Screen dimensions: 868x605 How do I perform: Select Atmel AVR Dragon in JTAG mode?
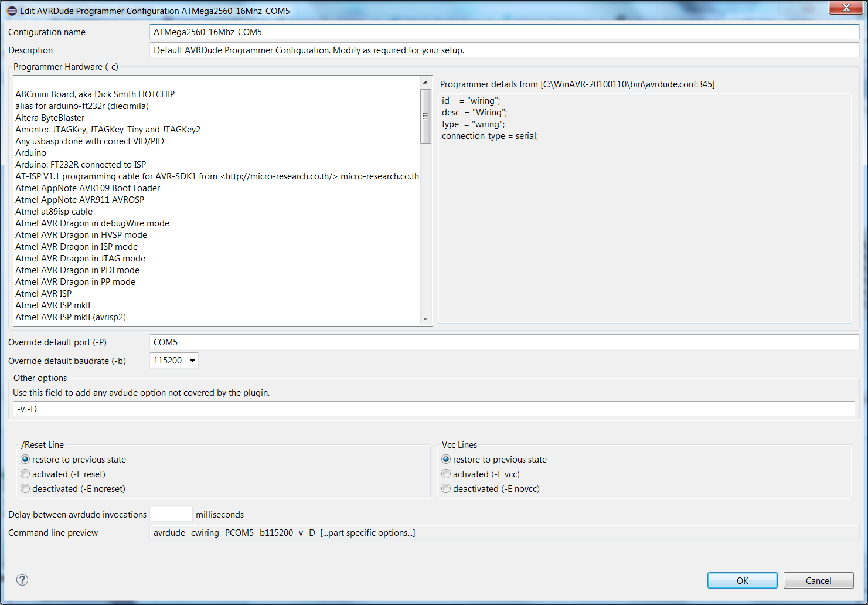point(80,259)
